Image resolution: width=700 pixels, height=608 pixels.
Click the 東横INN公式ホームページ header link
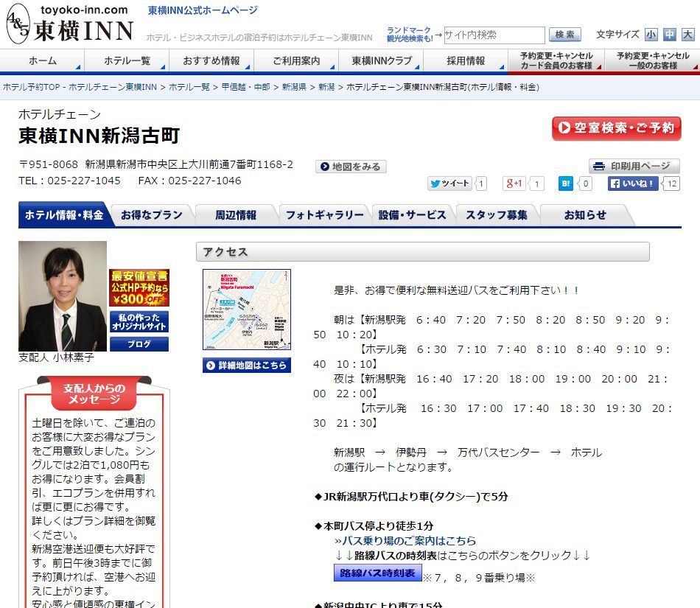coord(203,10)
